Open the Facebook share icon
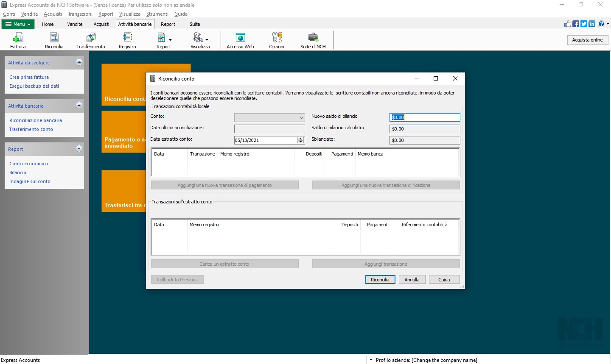The height and width of the screenshot is (364, 611). (576, 24)
